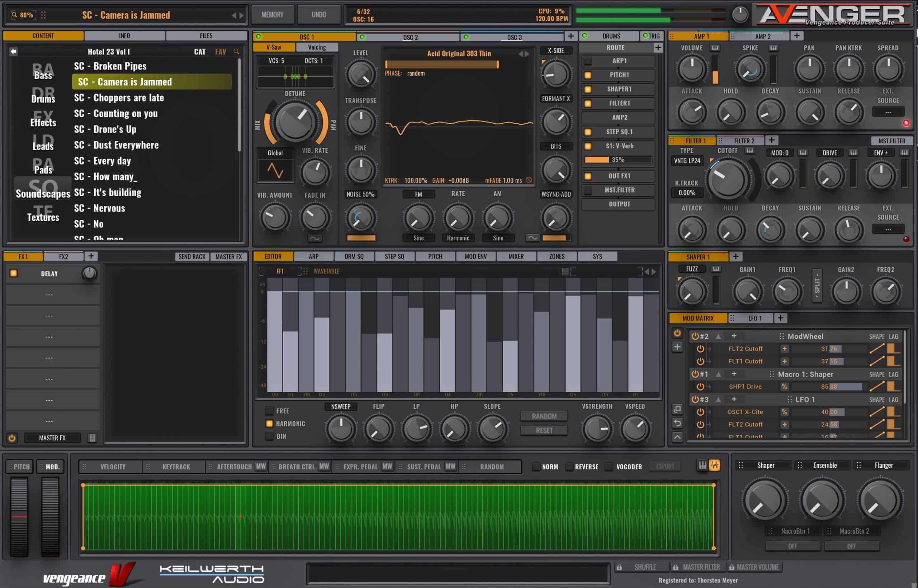
Task: Toggle SHUFFLE lock icon
Action: [619, 567]
